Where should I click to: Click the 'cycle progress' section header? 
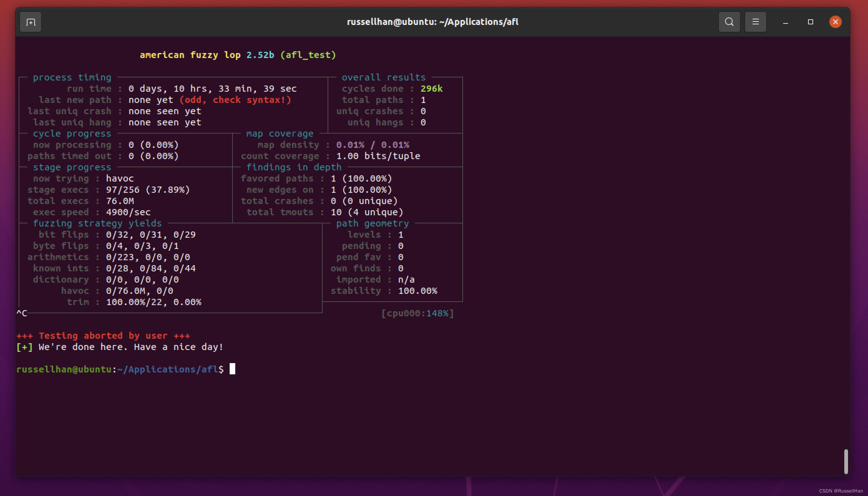click(x=72, y=134)
